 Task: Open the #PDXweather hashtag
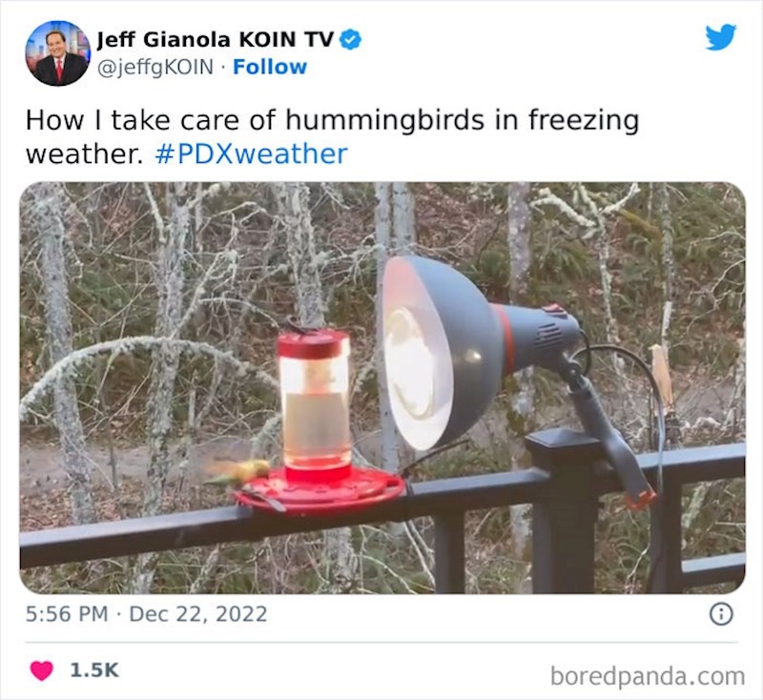pos(251,154)
